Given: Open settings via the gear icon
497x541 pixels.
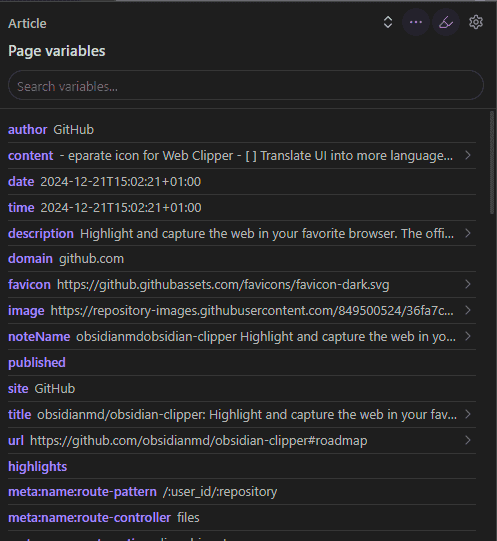Looking at the screenshot, I should coord(476,22).
